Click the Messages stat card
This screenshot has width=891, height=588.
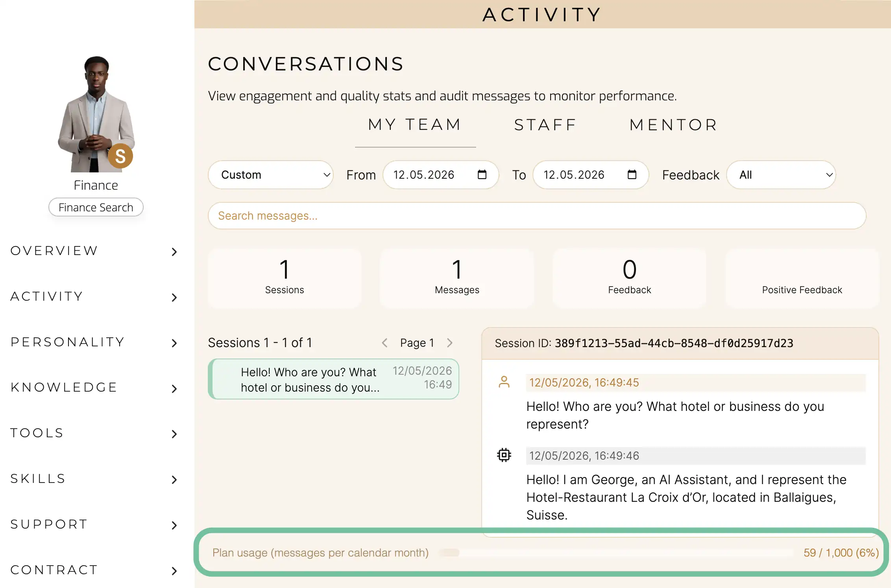point(457,278)
